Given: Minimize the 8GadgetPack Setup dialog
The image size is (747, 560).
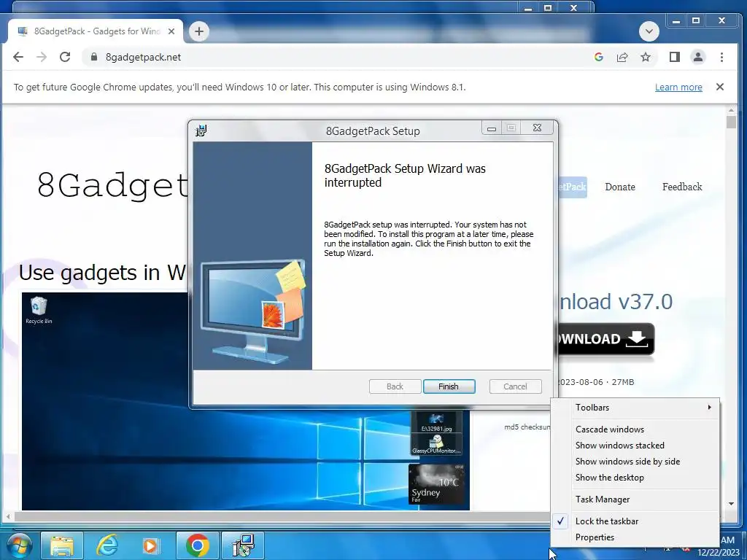Looking at the screenshot, I should [492, 128].
